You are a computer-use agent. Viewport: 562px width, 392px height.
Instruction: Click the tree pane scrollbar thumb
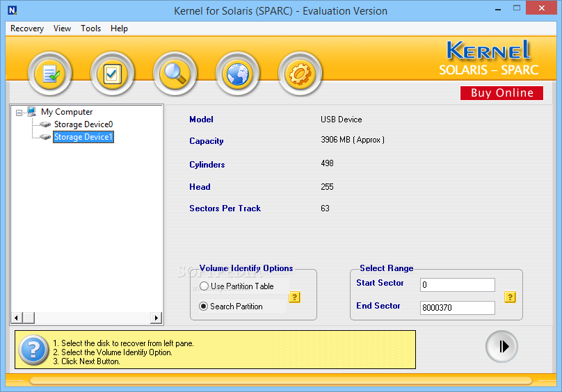[29, 318]
